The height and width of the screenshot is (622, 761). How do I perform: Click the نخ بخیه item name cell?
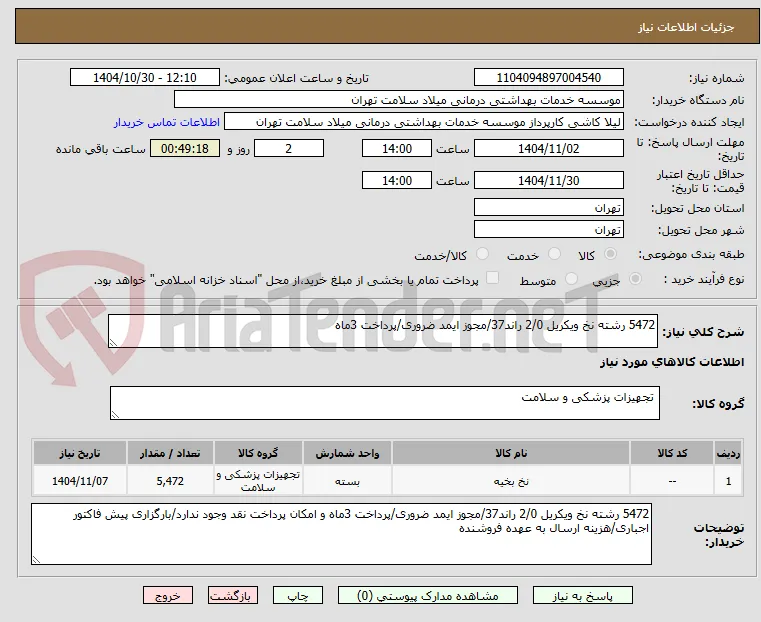tap(511, 481)
